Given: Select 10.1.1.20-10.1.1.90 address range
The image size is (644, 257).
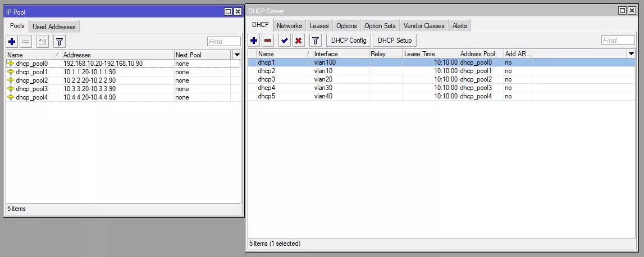Looking at the screenshot, I should click(89, 72).
